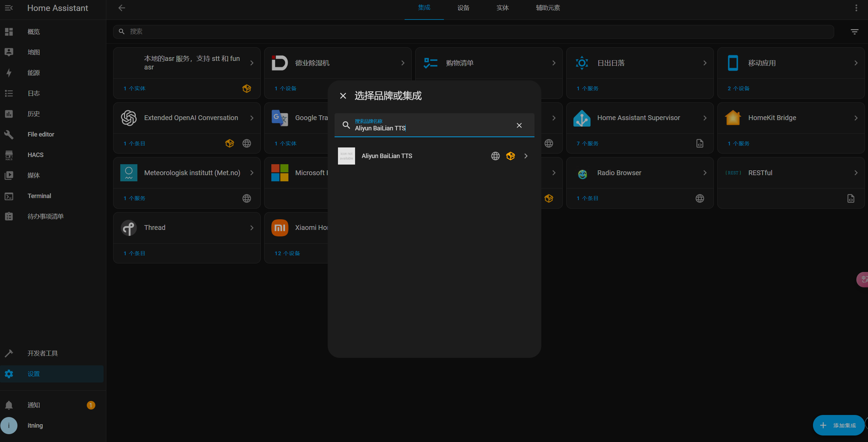The image size is (868, 442).
Task: Click cloud globe icon on Aliyun BaiLian TTS result
Action: [496, 156]
